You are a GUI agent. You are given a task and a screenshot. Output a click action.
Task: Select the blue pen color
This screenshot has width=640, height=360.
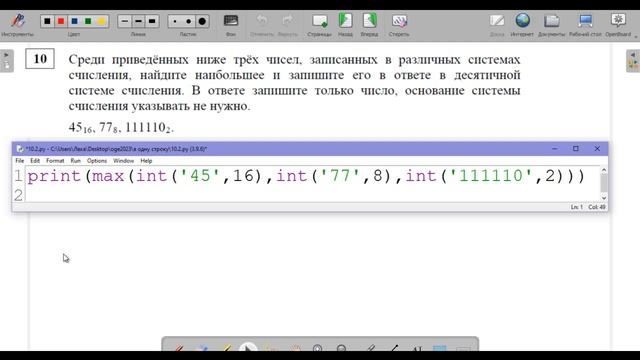74,21
